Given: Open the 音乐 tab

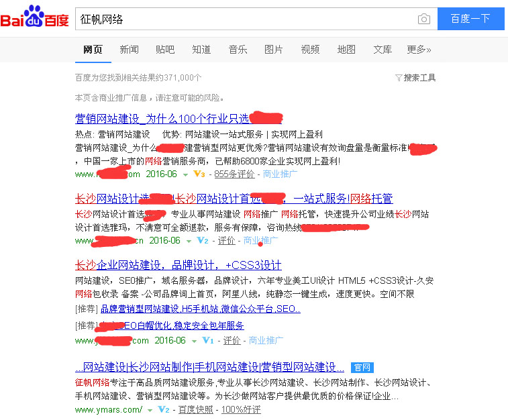Looking at the screenshot, I should point(238,50).
